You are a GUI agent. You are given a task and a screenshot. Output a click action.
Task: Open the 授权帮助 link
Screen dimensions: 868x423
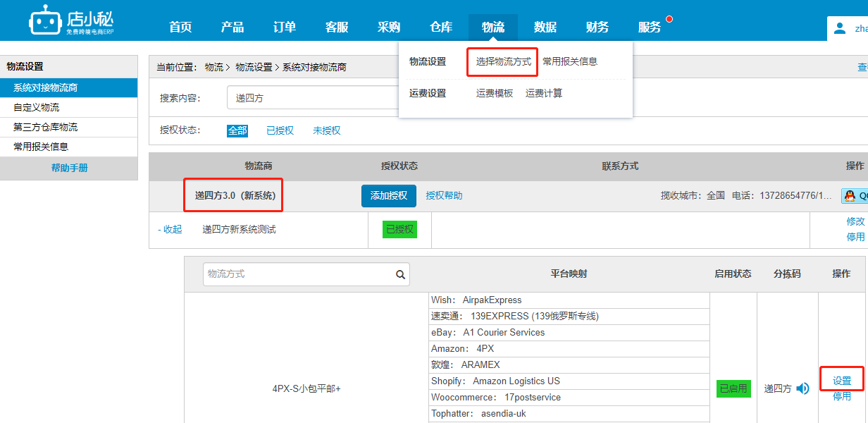click(445, 195)
